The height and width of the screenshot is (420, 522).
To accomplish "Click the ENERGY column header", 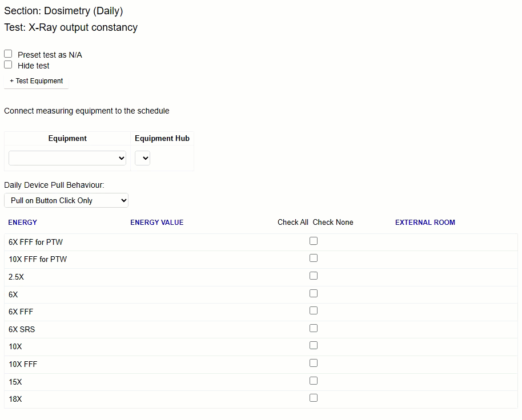I will (23, 223).
